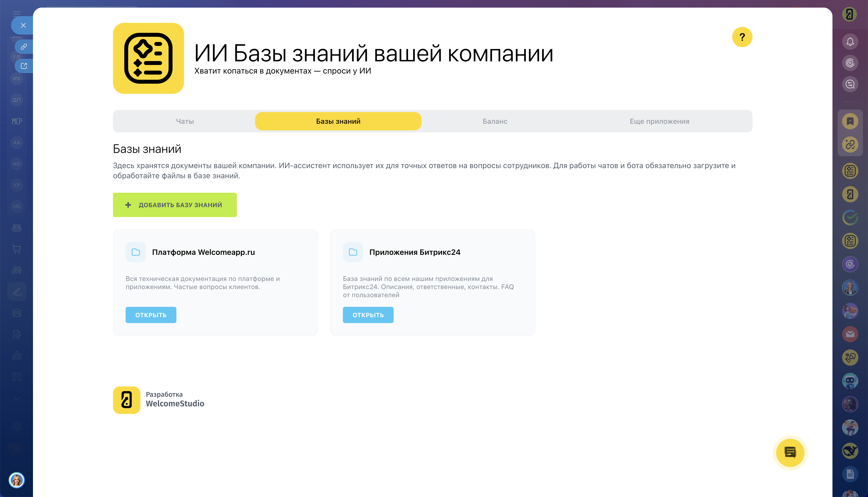Click the notifications bell icon
Image resolution: width=868 pixels, height=497 pixels.
tap(849, 42)
